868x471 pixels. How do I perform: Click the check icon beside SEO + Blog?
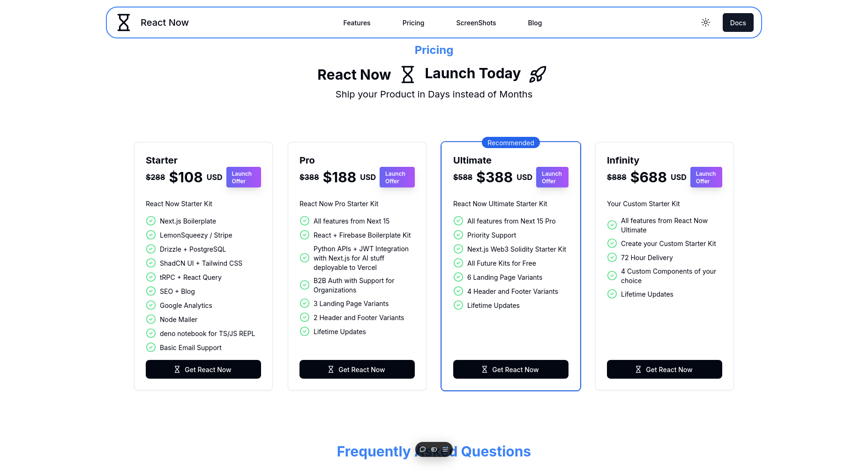coord(151,291)
